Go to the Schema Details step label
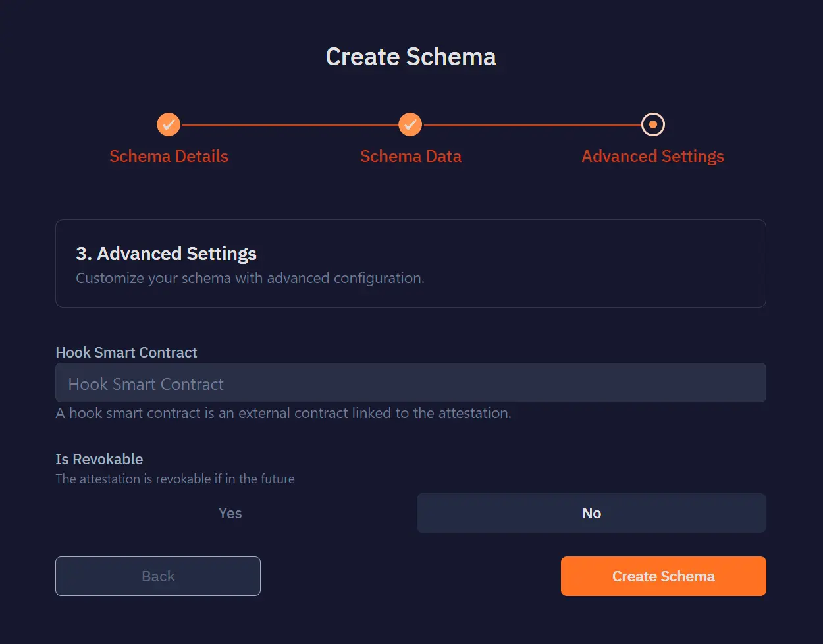 pyautogui.click(x=169, y=157)
